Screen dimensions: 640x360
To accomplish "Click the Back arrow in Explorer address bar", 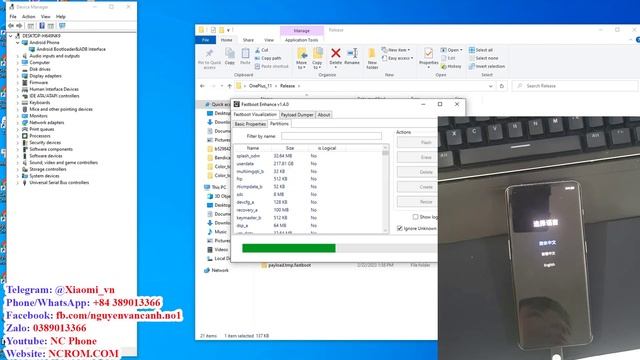I will click(x=202, y=86).
